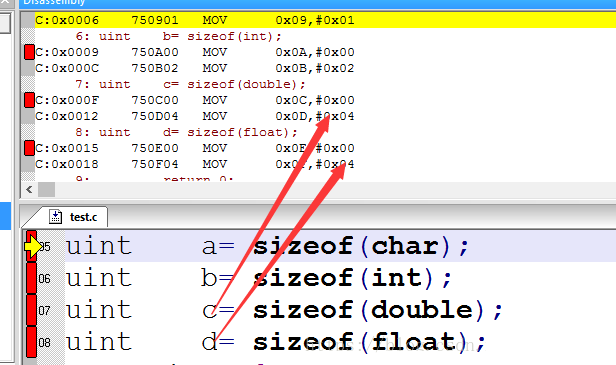Click the disassembly scrollbar left arrow
This screenshot has width=616, height=365.
(x=29, y=190)
